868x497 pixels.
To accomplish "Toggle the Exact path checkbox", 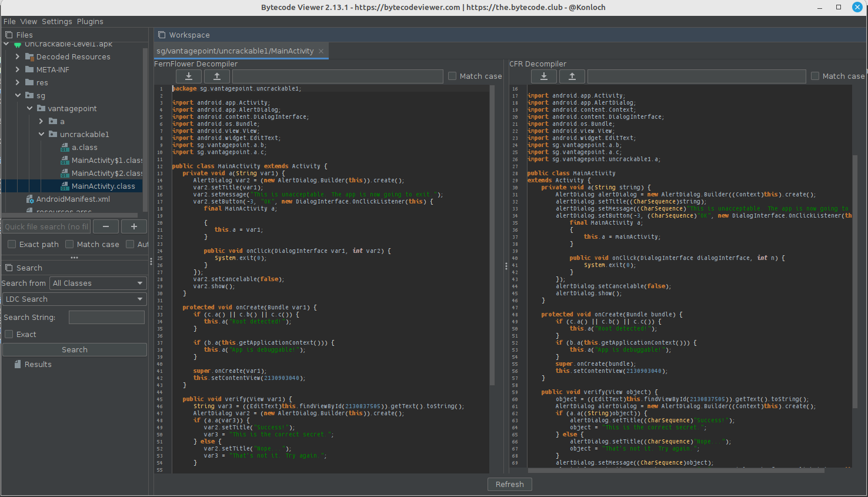I will pyautogui.click(x=12, y=244).
